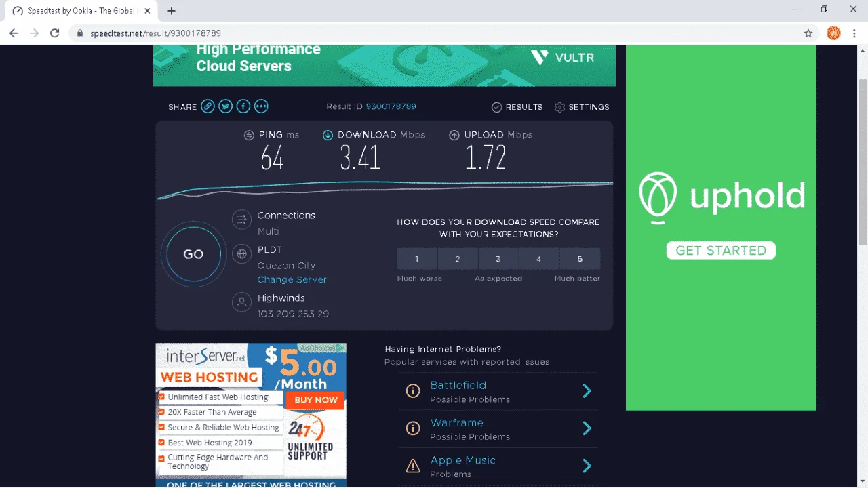
Task: Start a new test with the GO button
Action: (x=193, y=254)
